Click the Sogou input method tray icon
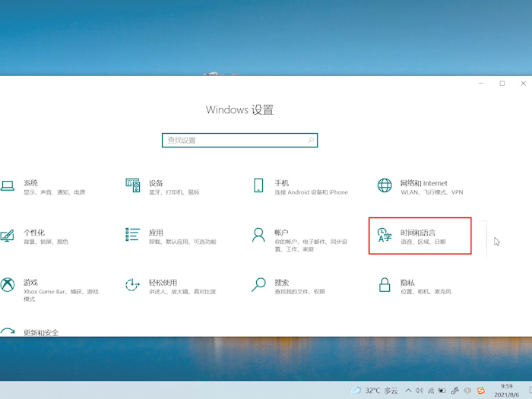The width and height of the screenshot is (532, 399). coord(480,391)
